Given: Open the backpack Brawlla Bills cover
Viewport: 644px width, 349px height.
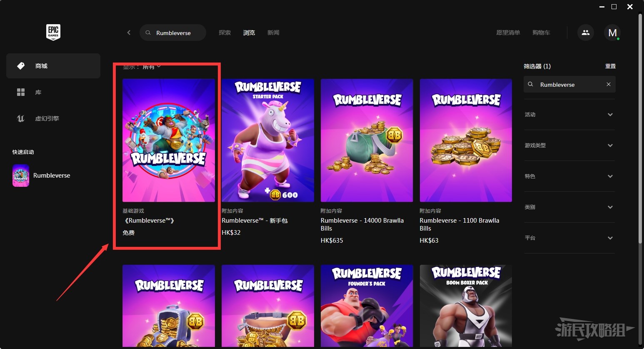Looking at the screenshot, I should tap(169, 306).
